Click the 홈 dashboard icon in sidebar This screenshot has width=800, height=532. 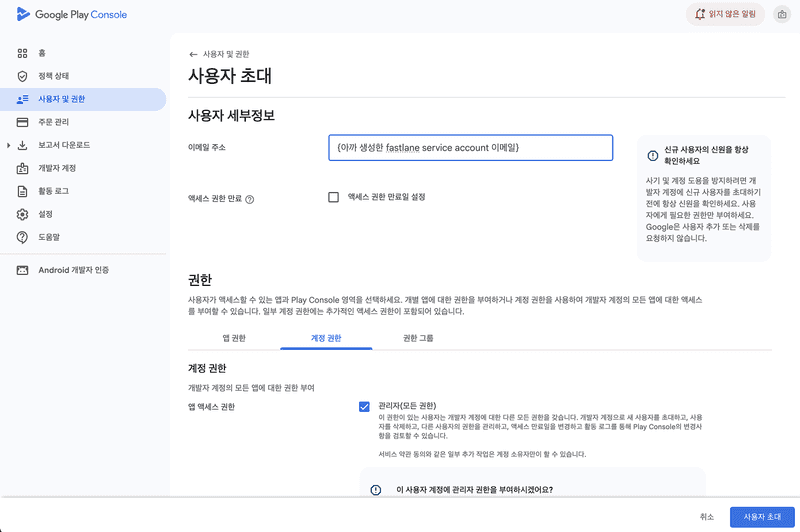22,53
